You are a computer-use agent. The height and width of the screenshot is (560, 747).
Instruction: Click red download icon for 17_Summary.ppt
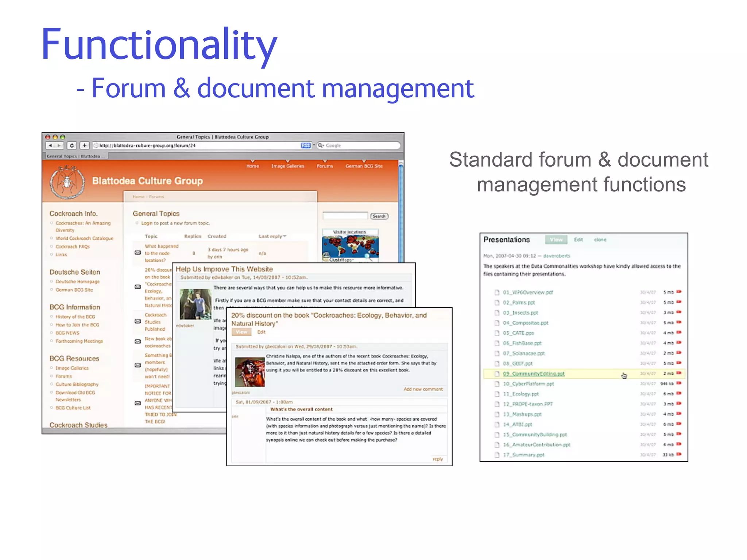click(679, 454)
